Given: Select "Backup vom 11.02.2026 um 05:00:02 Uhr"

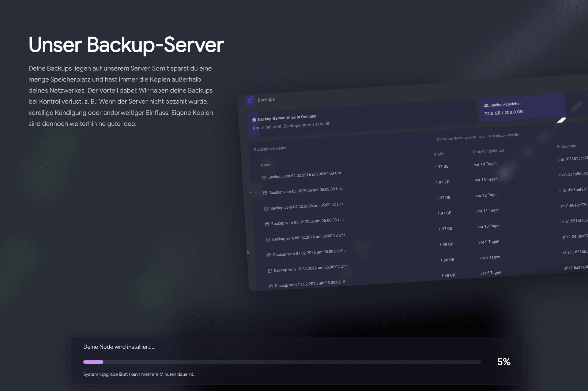Looking at the screenshot, I should click(311, 284).
